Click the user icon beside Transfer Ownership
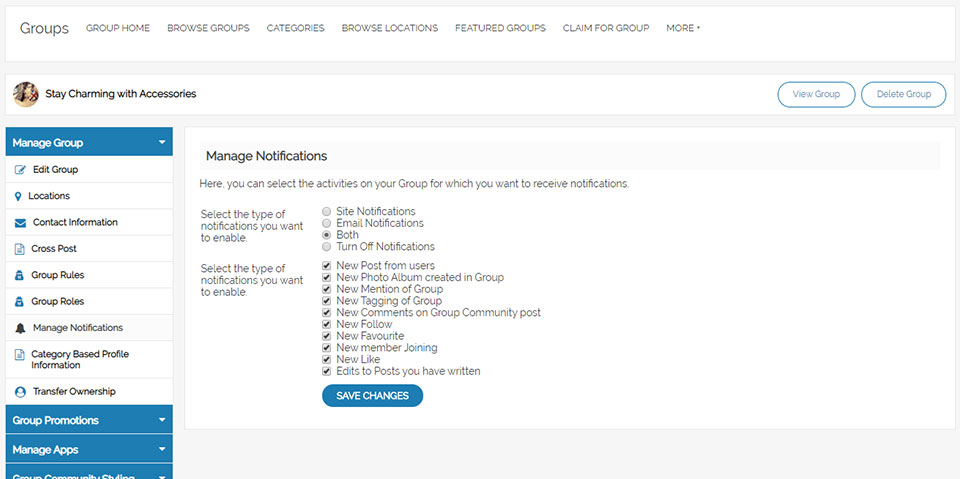 click(x=21, y=392)
